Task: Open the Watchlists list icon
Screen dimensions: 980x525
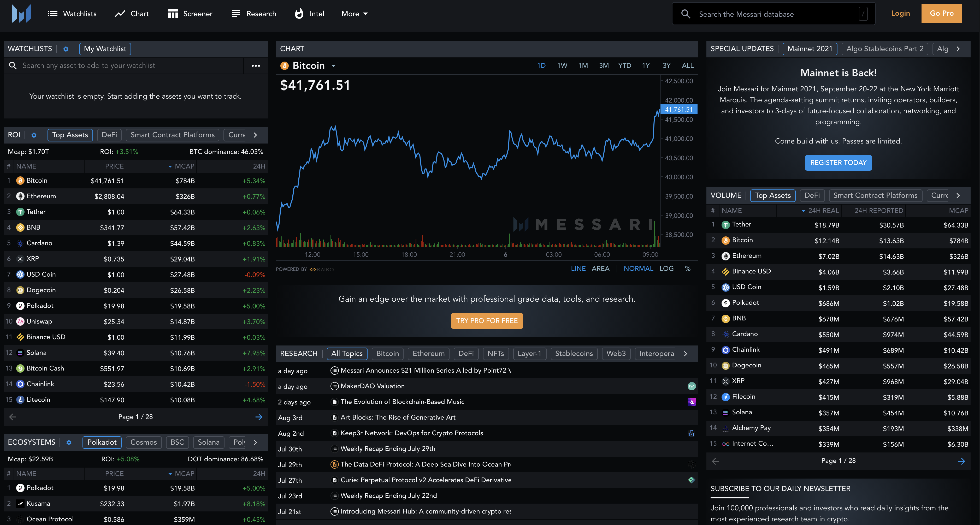Action: [x=52, y=14]
